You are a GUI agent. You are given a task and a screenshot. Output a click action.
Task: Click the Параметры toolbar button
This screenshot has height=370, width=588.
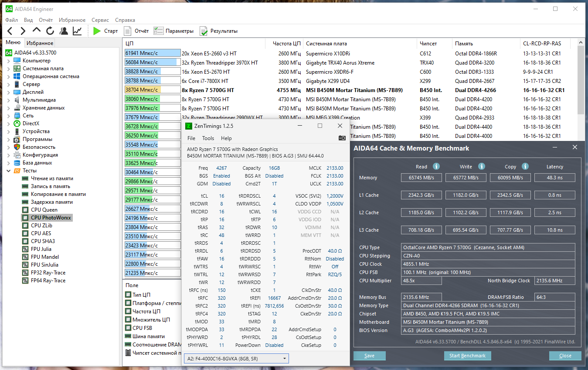173,31
